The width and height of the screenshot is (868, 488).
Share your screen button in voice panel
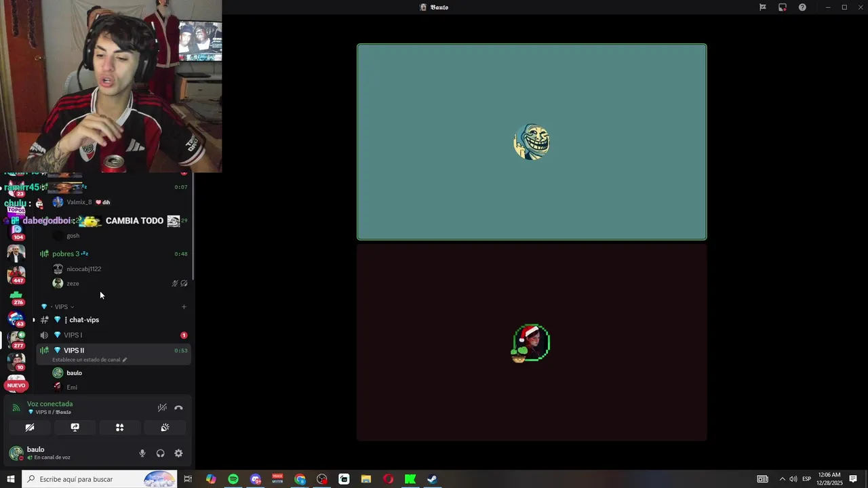75,428
